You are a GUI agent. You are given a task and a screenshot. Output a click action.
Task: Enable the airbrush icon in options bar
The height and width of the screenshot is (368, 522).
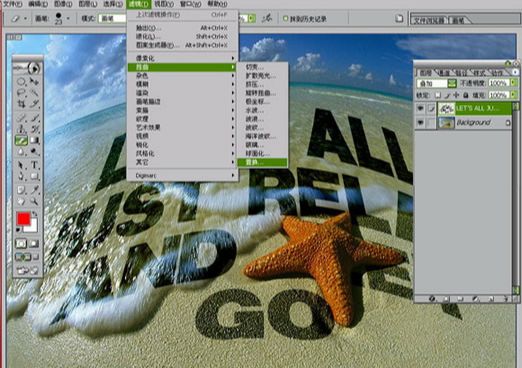point(266,18)
